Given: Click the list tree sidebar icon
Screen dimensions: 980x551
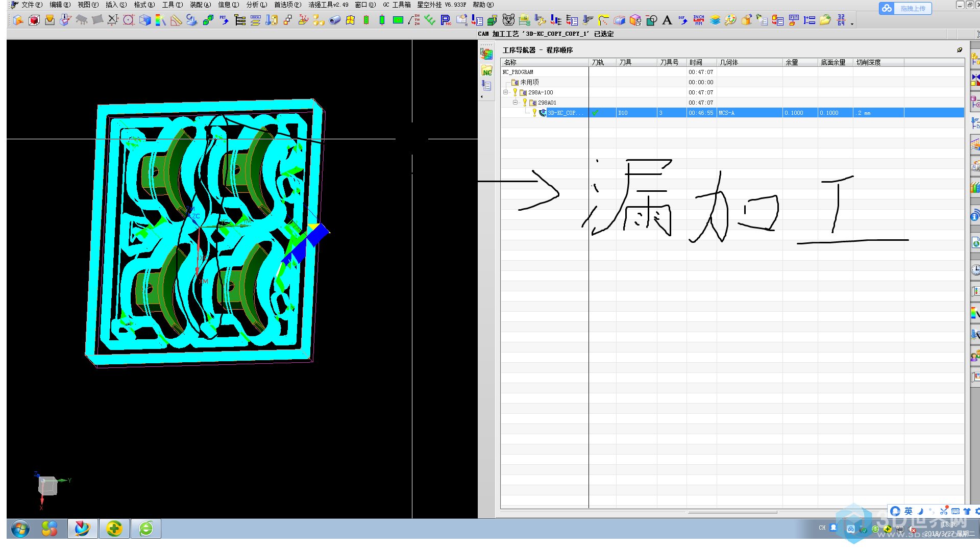Looking at the screenshot, I should (x=486, y=86).
